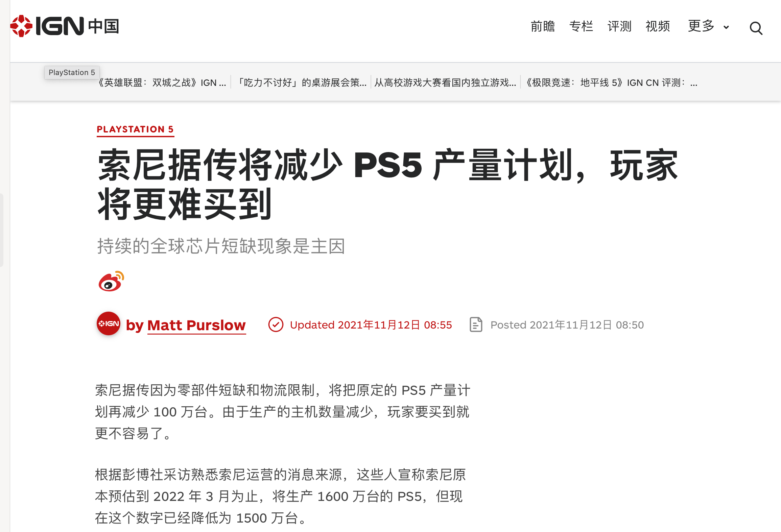Open the search magnifier icon
Image resolution: width=781 pixels, height=532 pixels.
756,28
